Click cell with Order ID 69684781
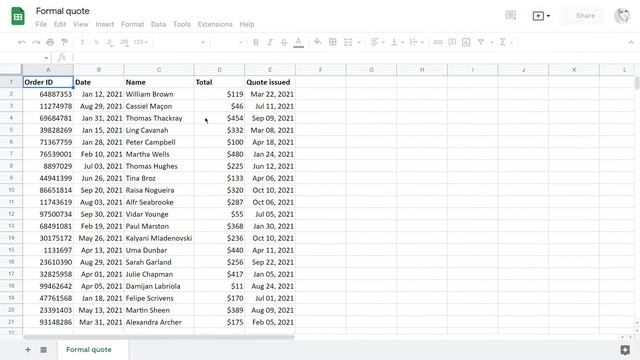This screenshot has height=360, width=640. click(48, 118)
